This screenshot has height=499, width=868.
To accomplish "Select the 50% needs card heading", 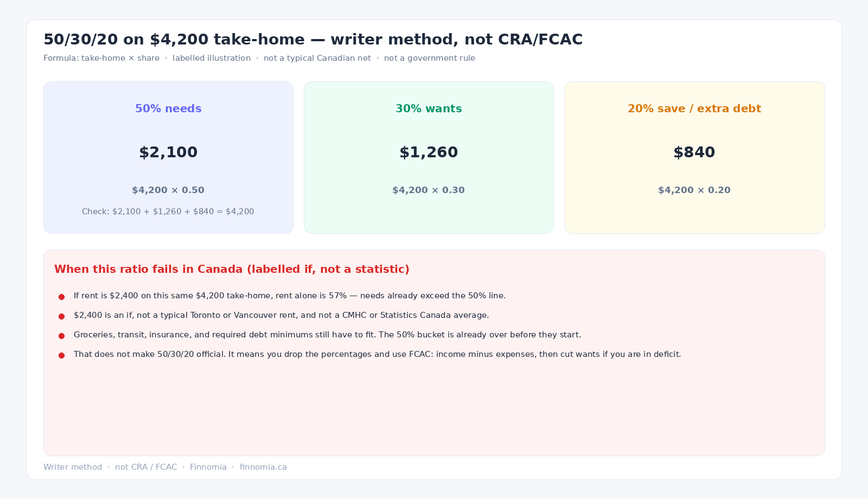I will [x=168, y=108].
